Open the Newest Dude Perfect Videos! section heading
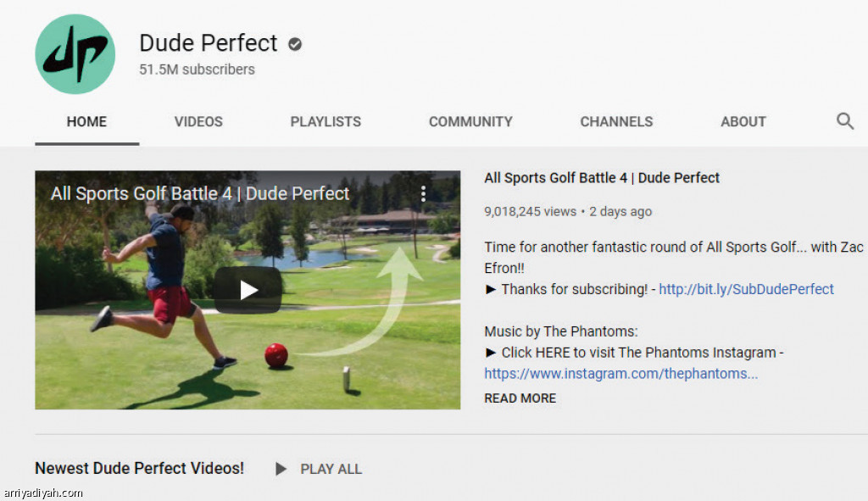The image size is (868, 501). point(139,468)
